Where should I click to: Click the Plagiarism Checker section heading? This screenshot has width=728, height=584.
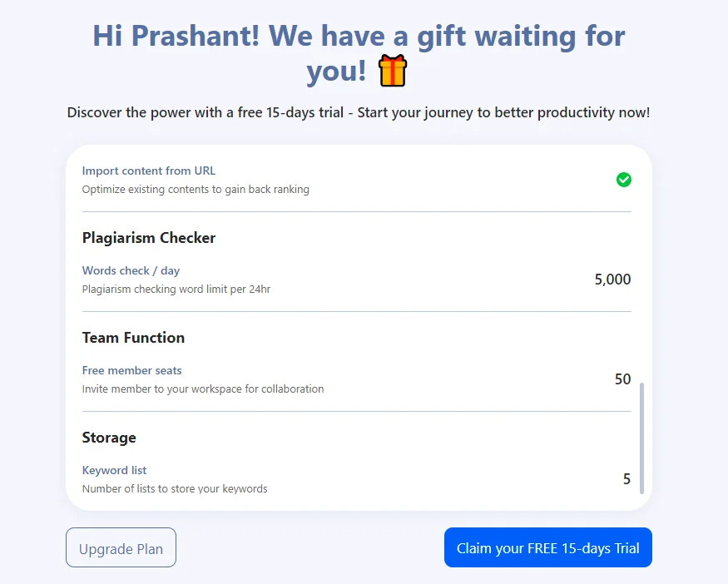point(148,238)
